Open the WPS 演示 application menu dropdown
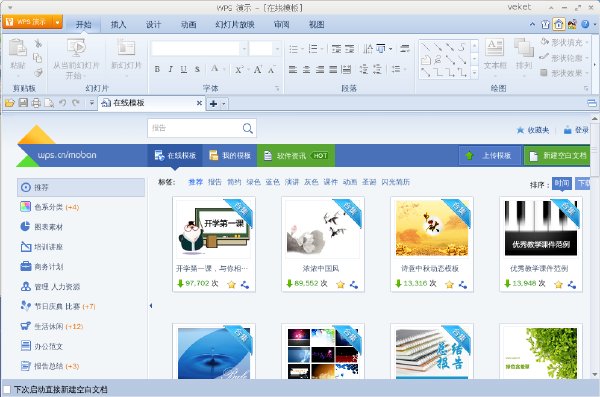This screenshot has width=600, height=397. pos(57,22)
